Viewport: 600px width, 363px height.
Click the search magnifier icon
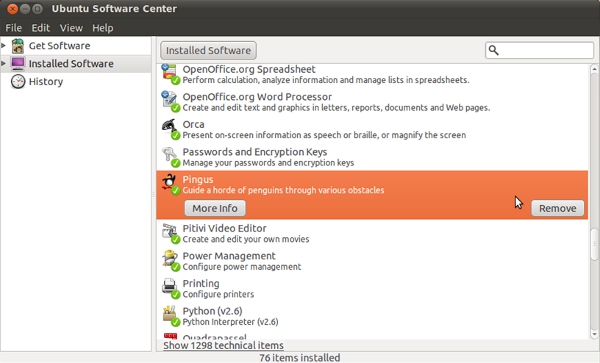(x=494, y=50)
